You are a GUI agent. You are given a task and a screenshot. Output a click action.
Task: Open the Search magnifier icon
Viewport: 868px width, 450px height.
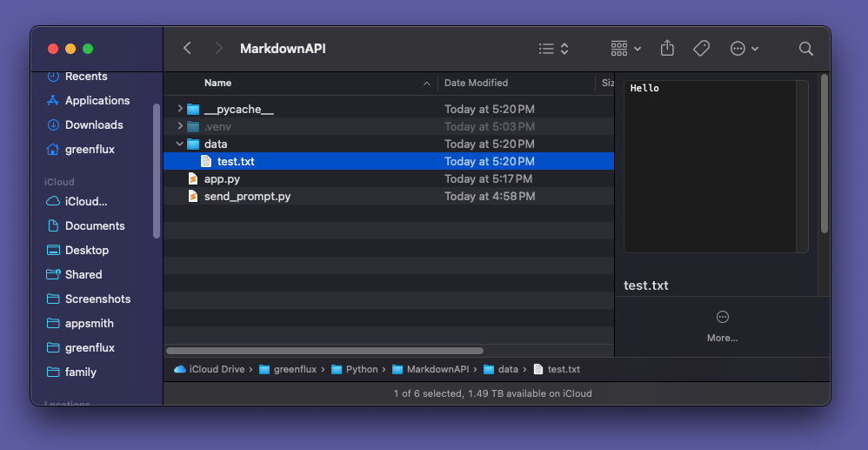tap(806, 49)
